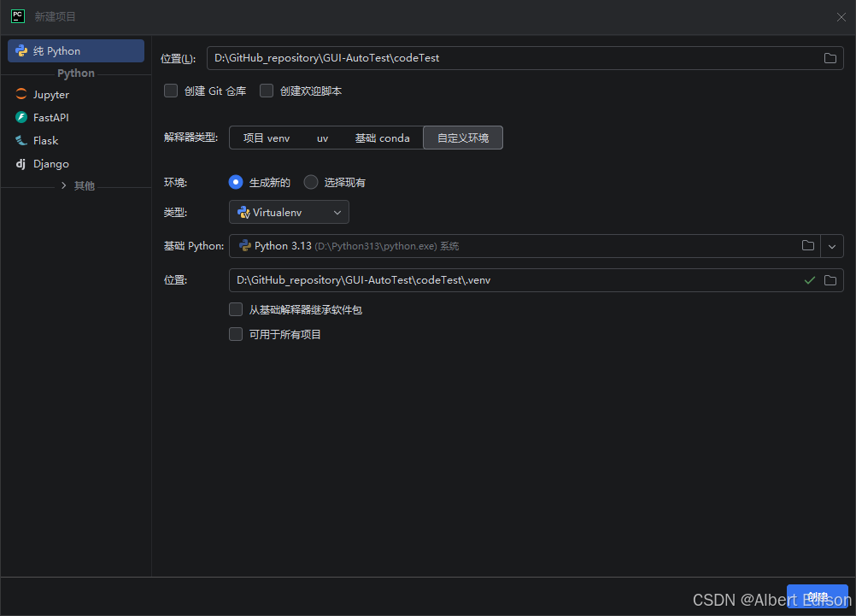The height and width of the screenshot is (616, 856).
Task: Select 生成新的 environment radio button
Action: point(236,182)
